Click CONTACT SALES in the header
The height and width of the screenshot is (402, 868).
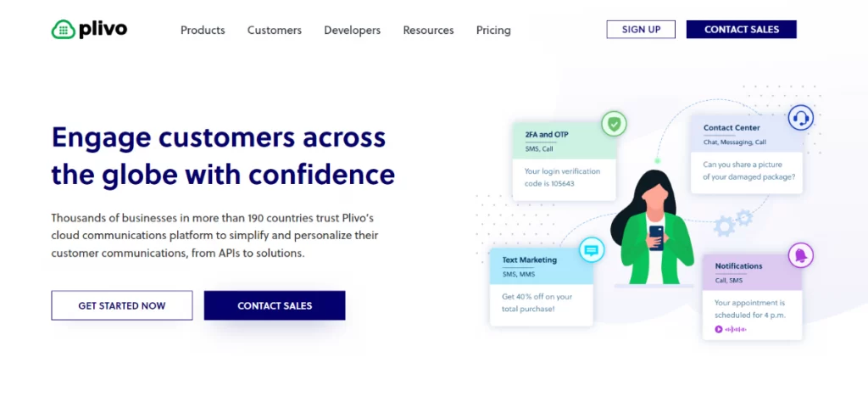[741, 30]
